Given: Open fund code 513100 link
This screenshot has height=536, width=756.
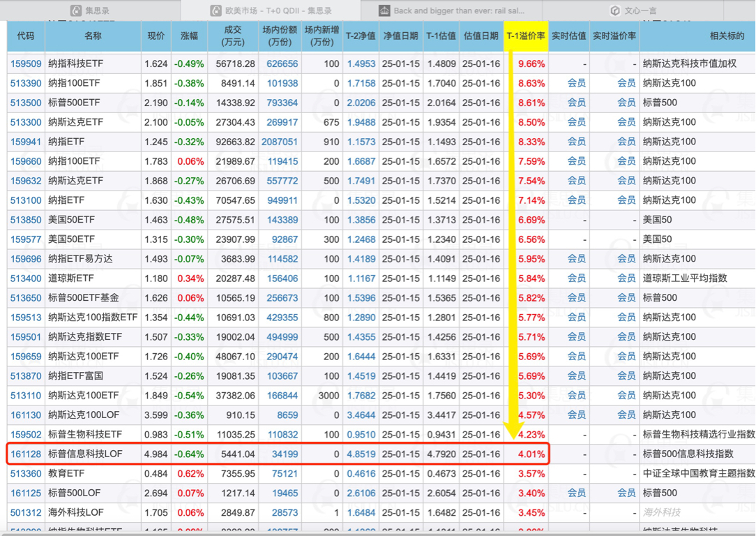Looking at the screenshot, I should [x=26, y=200].
